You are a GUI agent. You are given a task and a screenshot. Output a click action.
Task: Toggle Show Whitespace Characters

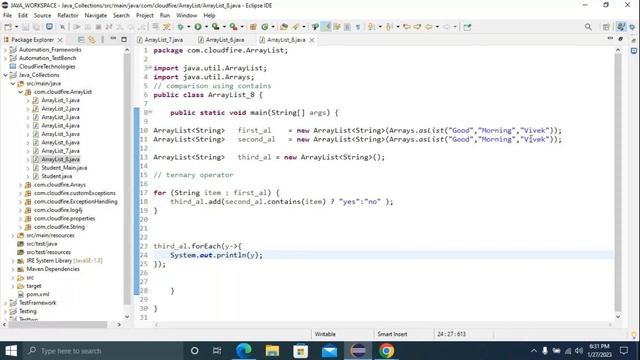click(358, 27)
